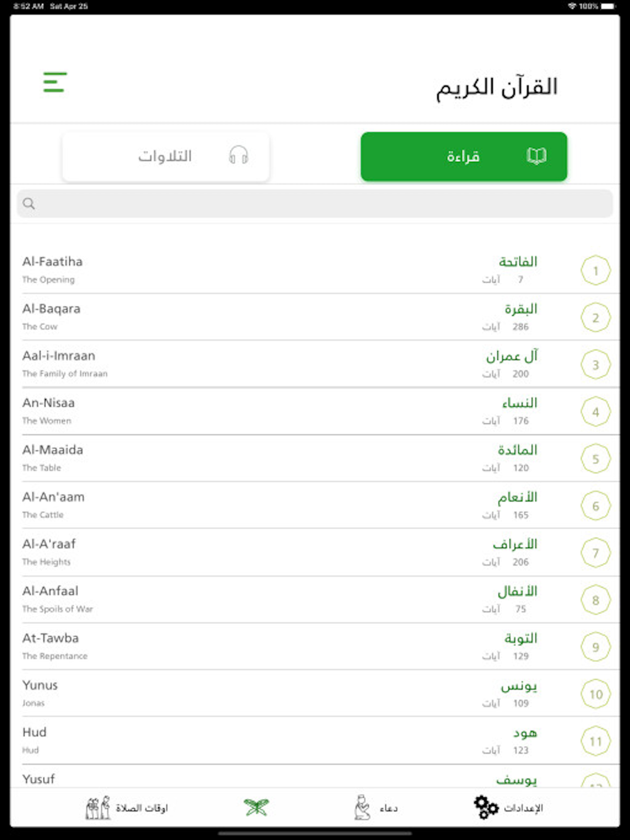Select An-Nisaa The Women
This screenshot has width=630, height=840.
pos(315,411)
